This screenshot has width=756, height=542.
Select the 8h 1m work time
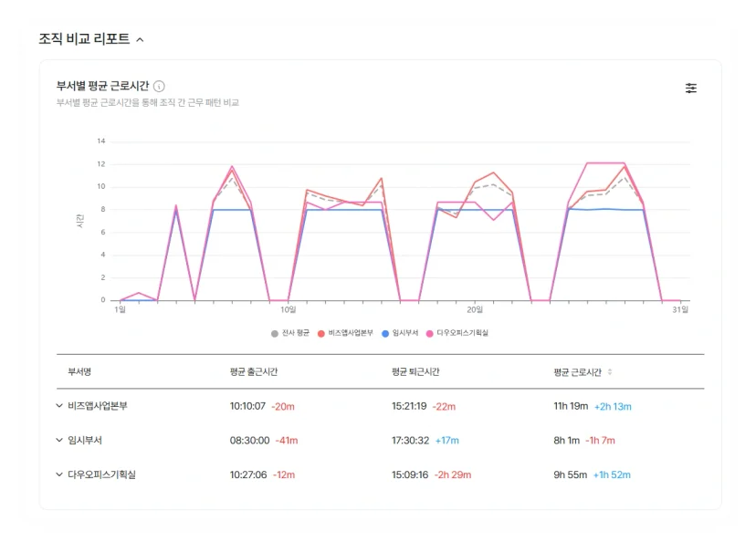(566, 441)
